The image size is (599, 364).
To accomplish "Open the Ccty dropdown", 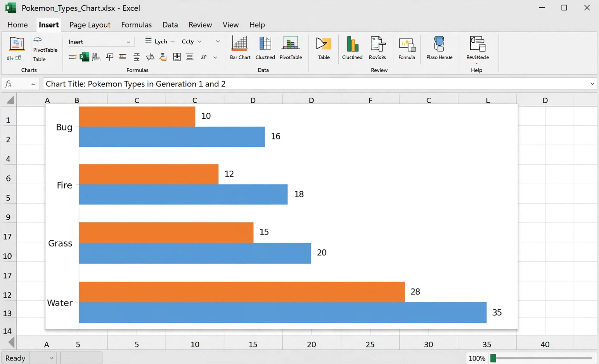I will tap(191, 41).
